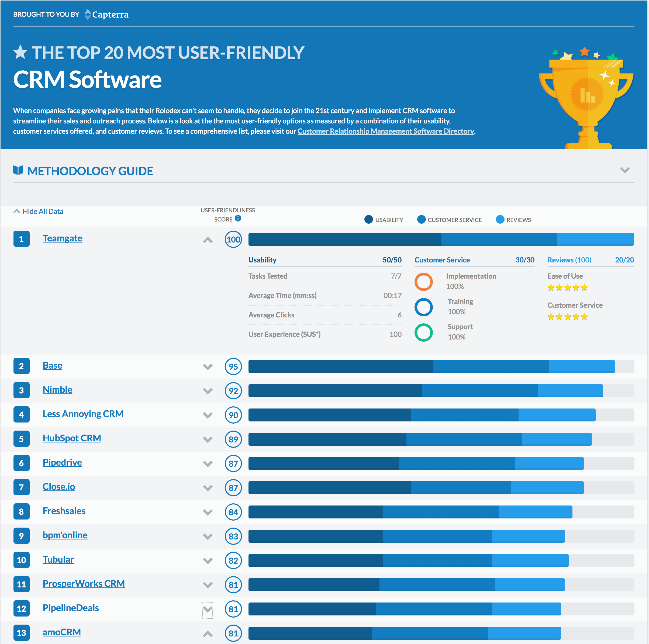Open the Base listing
649x644 pixels.
point(52,365)
